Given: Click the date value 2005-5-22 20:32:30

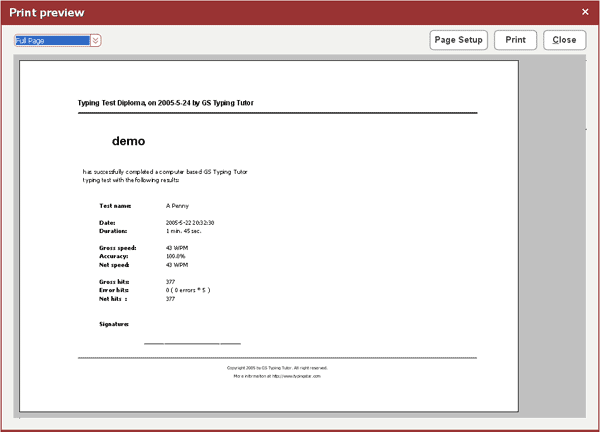Looking at the screenshot, I should [x=190, y=223].
